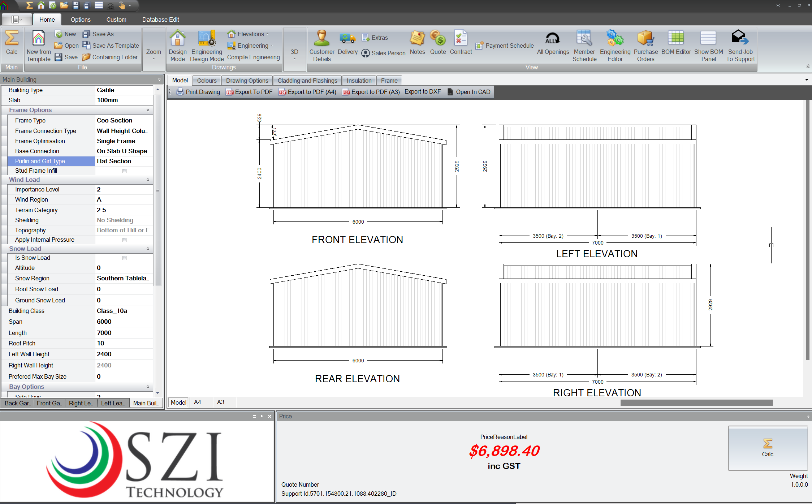Image resolution: width=812 pixels, height=504 pixels.
Task: Open the Elevations dropdown
Action: point(248,34)
